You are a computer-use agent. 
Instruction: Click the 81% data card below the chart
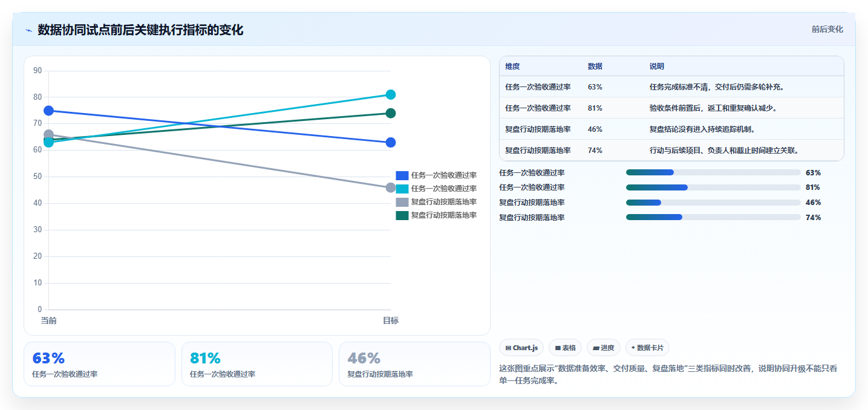point(257,364)
